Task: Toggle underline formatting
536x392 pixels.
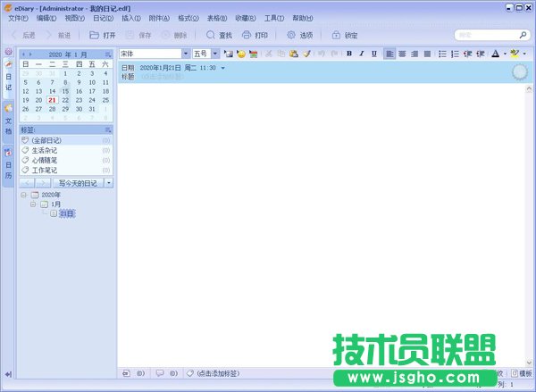Action: click(373, 54)
